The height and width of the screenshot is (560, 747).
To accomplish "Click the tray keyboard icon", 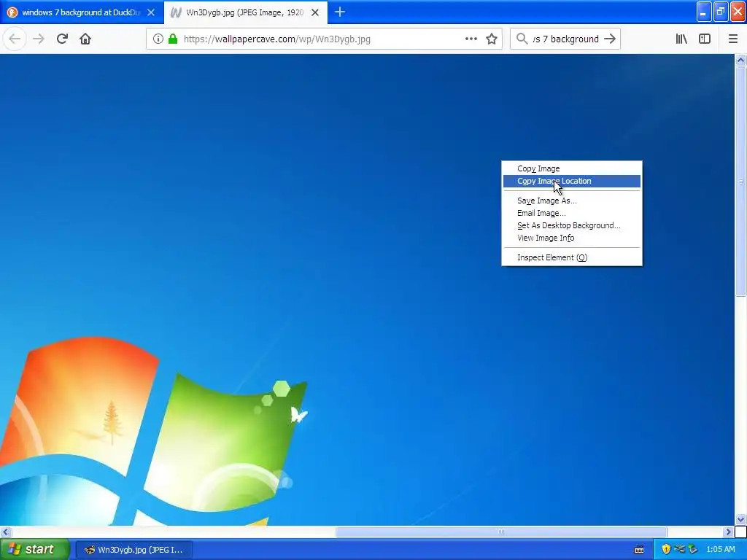I will tap(639, 550).
